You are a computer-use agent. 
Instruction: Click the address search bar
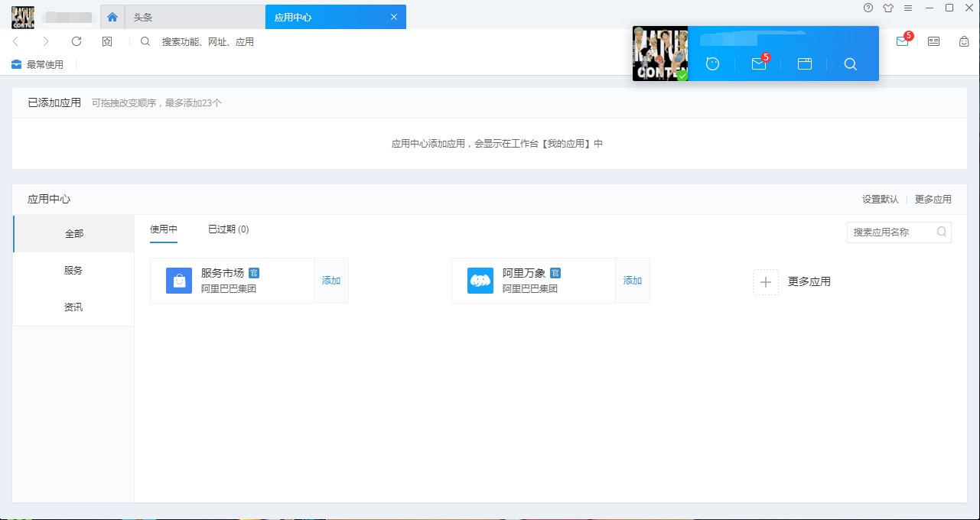[x=208, y=41]
